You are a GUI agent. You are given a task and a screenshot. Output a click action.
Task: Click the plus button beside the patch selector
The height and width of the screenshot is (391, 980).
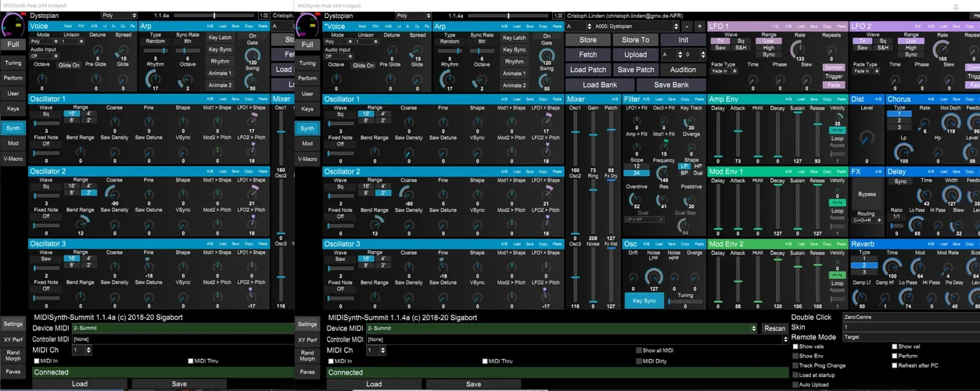pos(699,26)
